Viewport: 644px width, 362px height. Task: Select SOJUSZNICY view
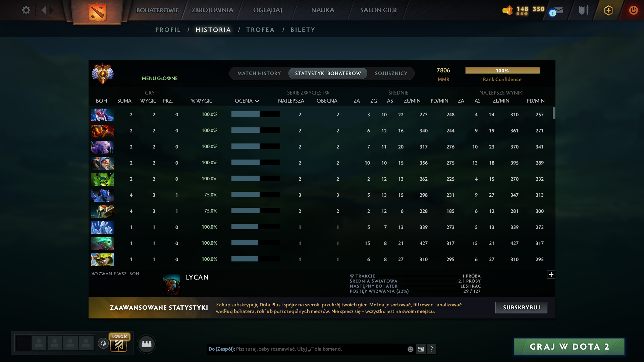tap(391, 73)
